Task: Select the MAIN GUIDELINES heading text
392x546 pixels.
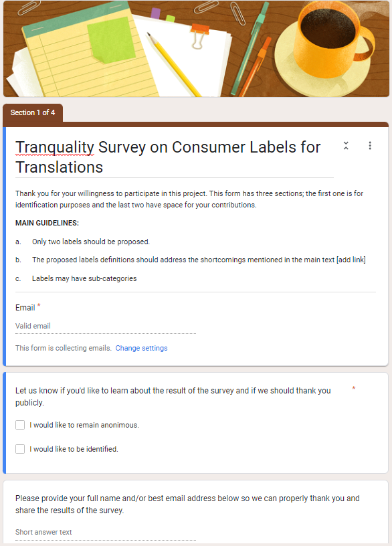Action: tap(47, 223)
